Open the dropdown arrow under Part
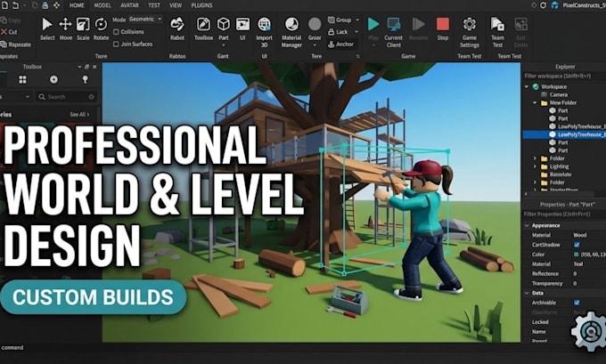The height and width of the screenshot is (364, 606). (224, 45)
